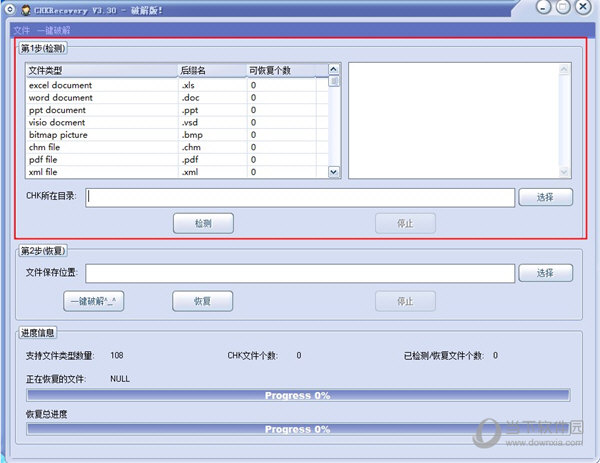
Task: Click the CHK文件个数 label
Action: coord(253,355)
